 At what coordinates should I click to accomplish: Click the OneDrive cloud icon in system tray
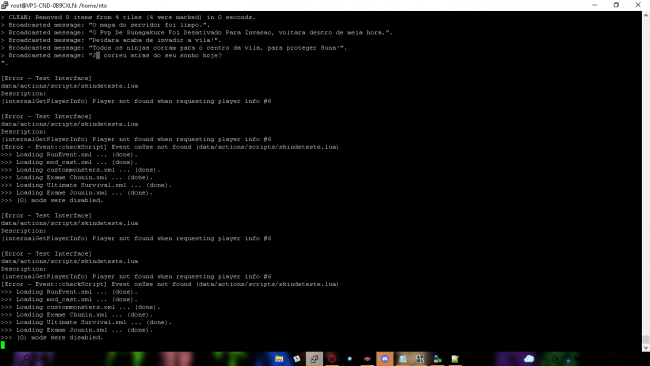[529, 359]
